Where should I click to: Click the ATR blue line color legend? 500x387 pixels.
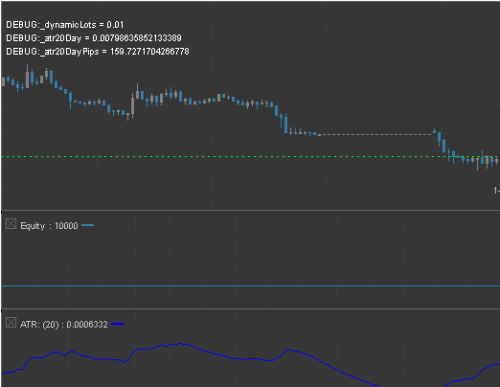[117, 324]
